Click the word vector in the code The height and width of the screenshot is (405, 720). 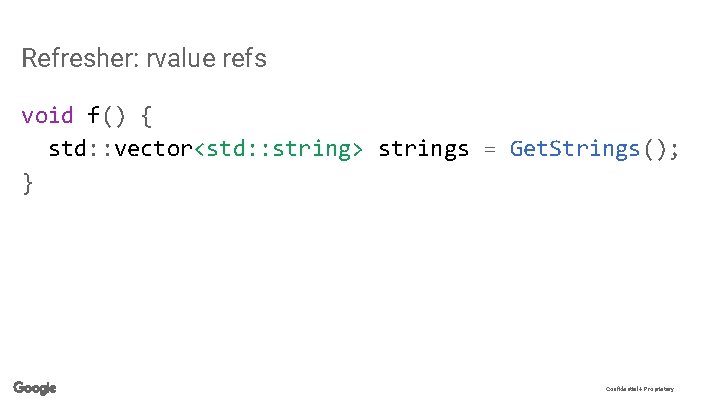153,150
